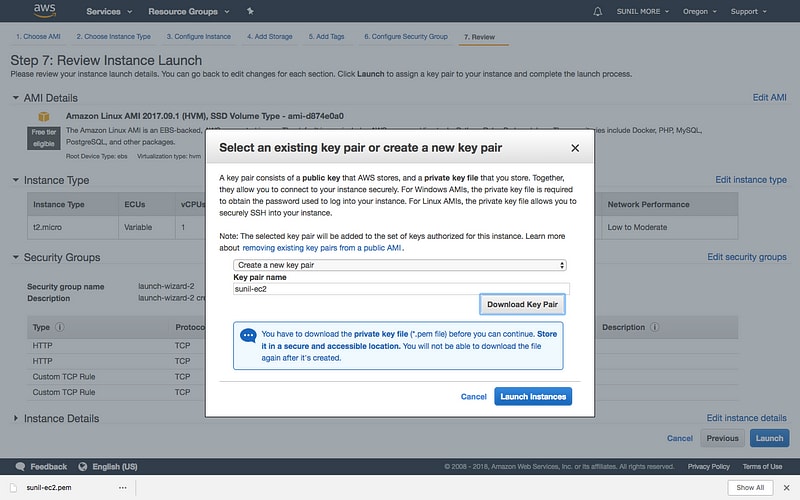Go to 4. Add Storage step
800x500 pixels.
(x=269, y=37)
